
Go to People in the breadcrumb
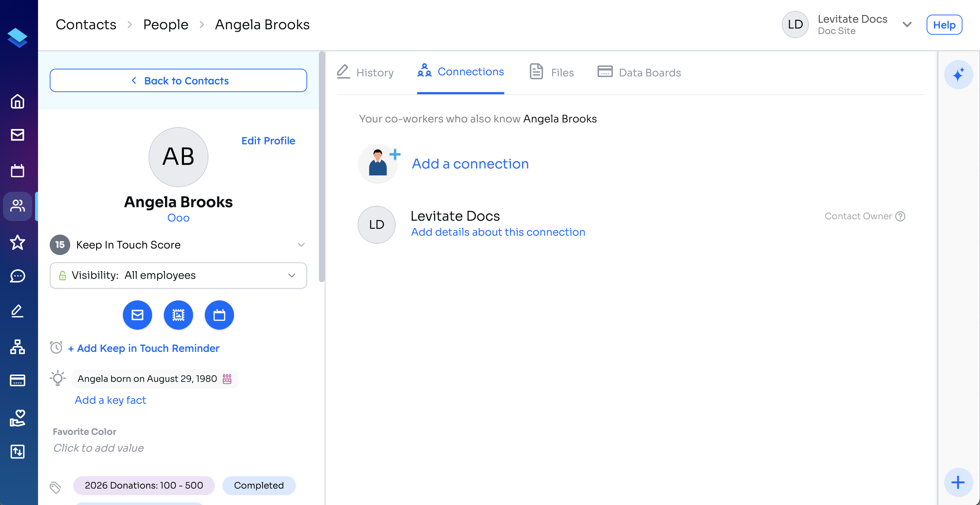[166, 24]
